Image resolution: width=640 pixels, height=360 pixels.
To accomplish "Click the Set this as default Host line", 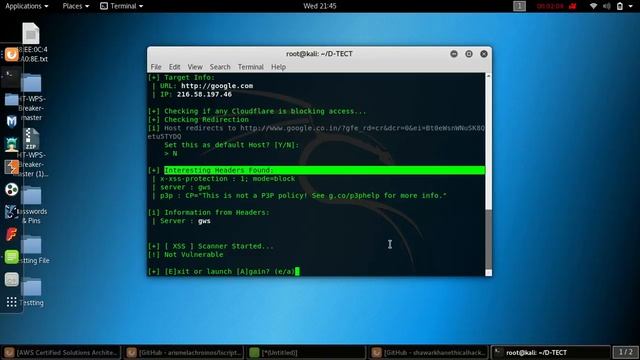I will click(x=231, y=145).
